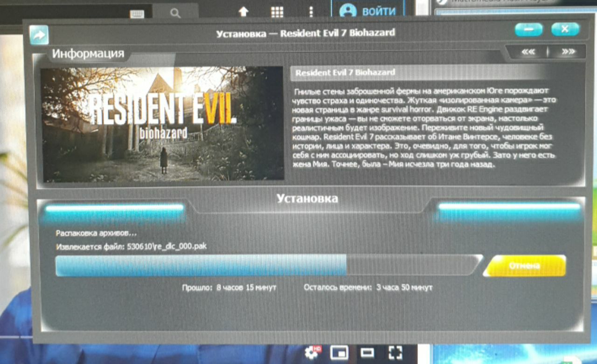Toggle full screen in video player

coord(396,352)
